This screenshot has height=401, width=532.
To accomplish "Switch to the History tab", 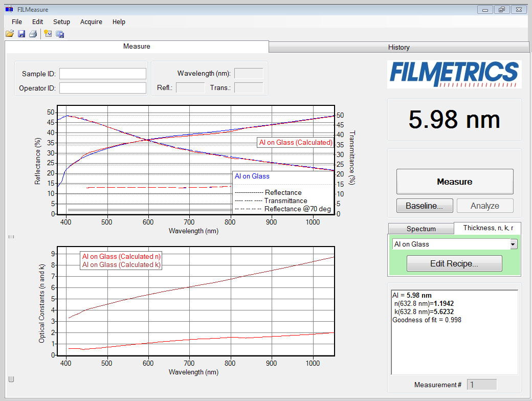I will pyautogui.click(x=398, y=47).
